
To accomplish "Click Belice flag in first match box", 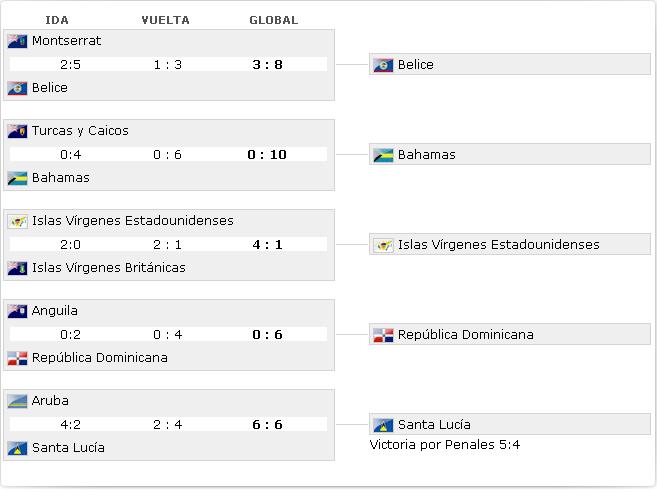I will click(17, 88).
